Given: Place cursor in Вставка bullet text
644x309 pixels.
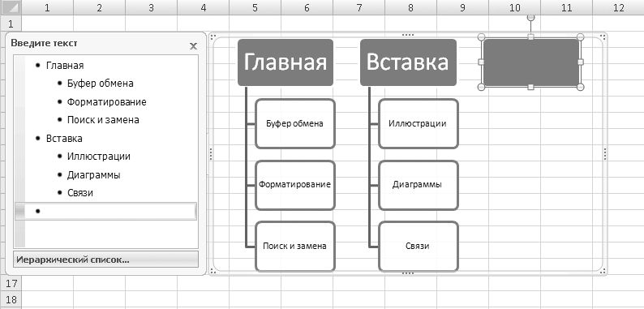Looking at the screenshot, I should click(x=64, y=139).
